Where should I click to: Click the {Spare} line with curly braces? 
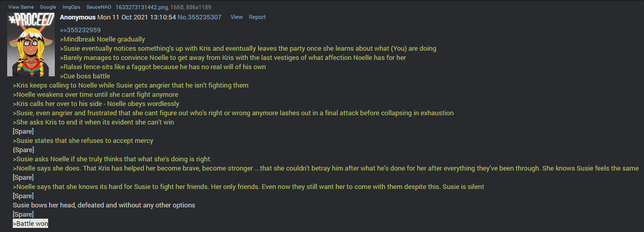[24, 150]
